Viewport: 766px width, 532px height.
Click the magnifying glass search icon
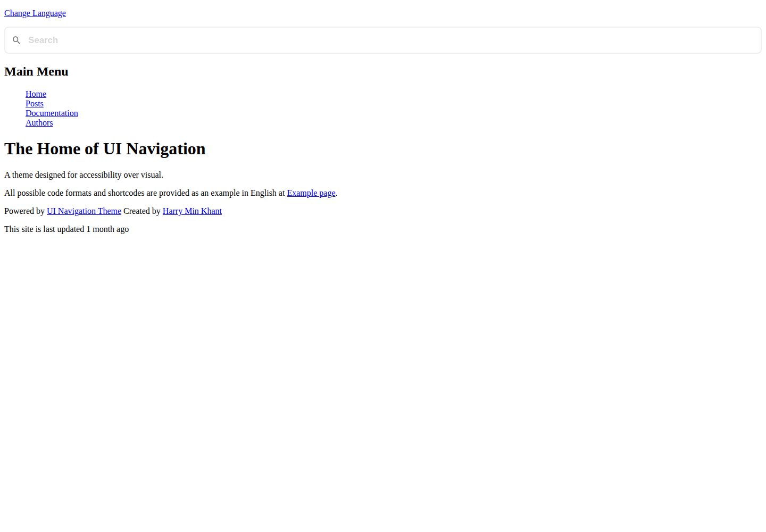pyautogui.click(x=16, y=40)
